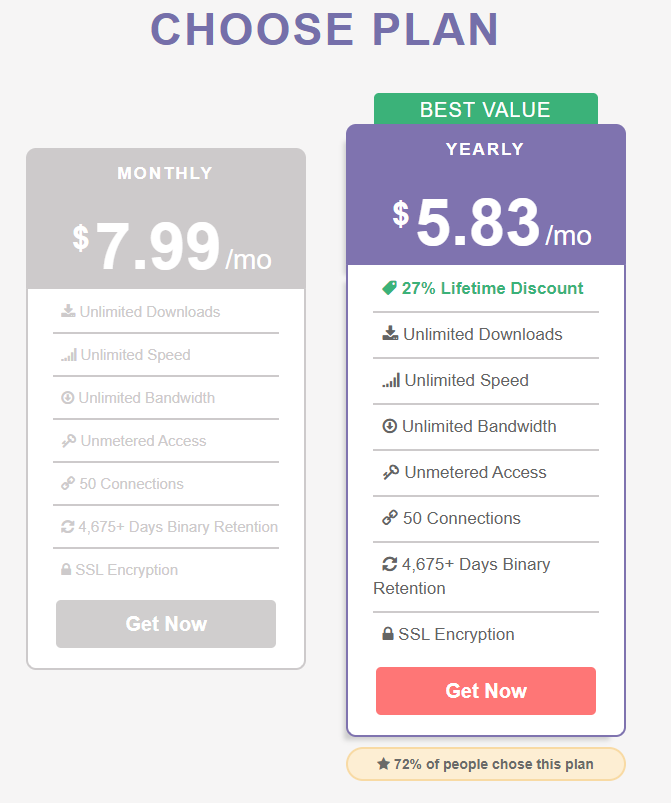Click the Monthly plan's gray Get Now button
The height and width of the screenshot is (803, 671).
pos(166,624)
